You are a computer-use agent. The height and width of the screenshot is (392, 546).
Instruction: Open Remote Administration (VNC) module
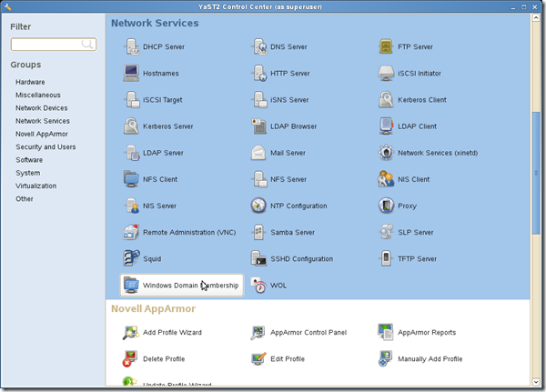(x=130, y=232)
